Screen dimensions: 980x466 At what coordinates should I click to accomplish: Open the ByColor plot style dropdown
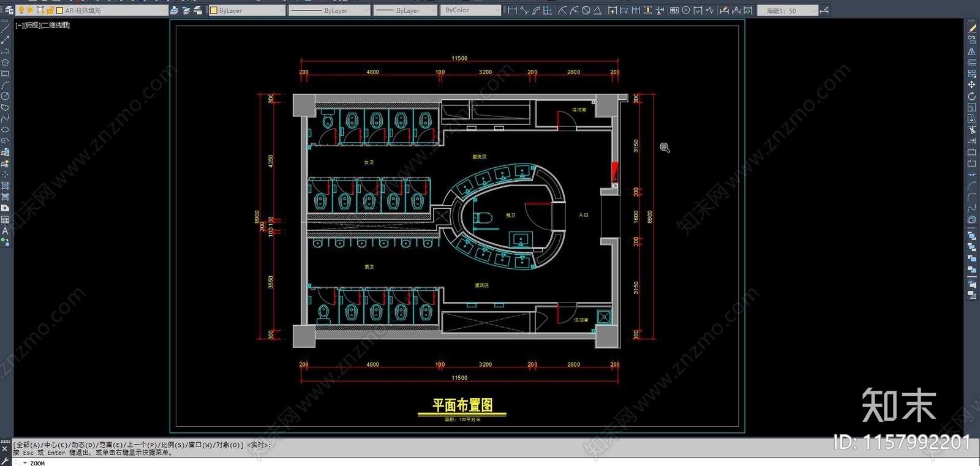click(x=470, y=10)
